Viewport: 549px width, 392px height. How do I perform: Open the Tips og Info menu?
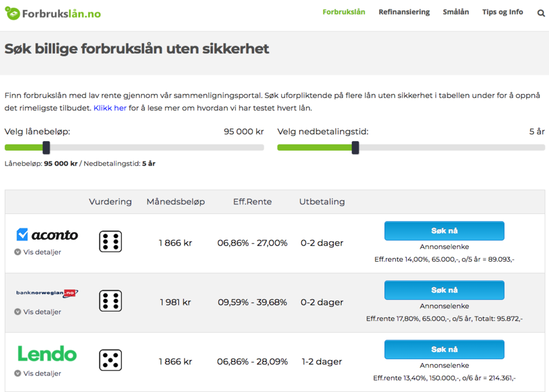502,12
